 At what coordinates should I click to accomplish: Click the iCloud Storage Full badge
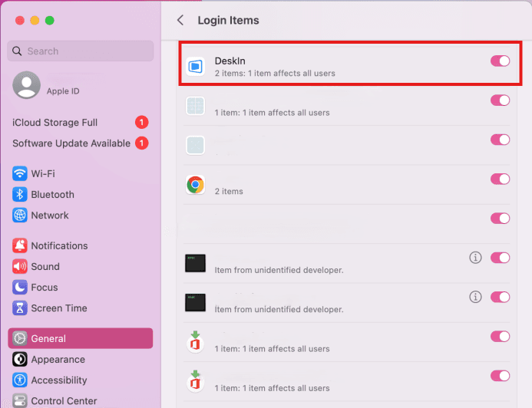(142, 123)
